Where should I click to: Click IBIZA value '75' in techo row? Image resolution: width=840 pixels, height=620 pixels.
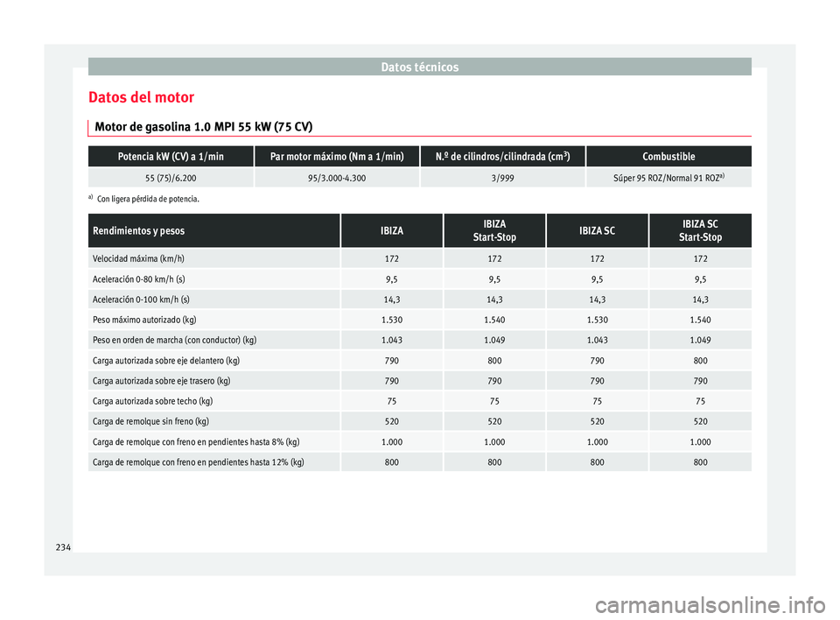click(x=392, y=401)
